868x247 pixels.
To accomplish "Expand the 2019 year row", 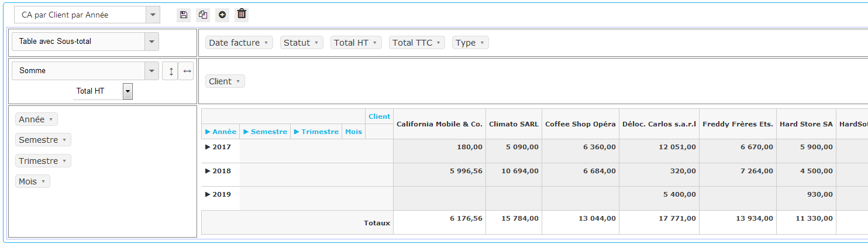I will 208,194.
